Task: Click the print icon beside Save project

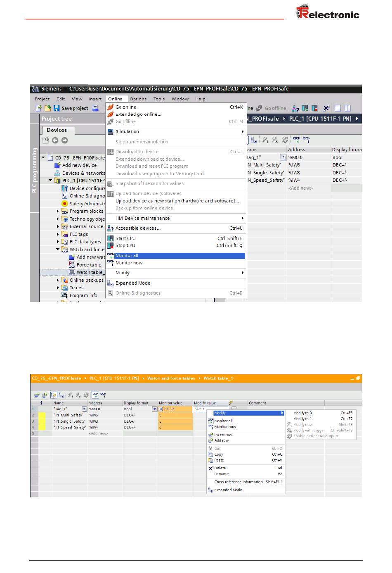Action: [x=95, y=108]
